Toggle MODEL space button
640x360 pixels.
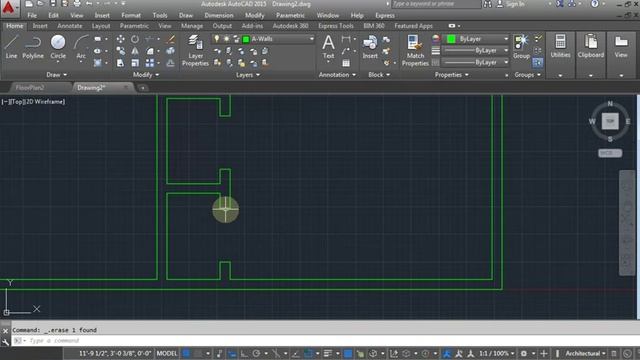(167, 353)
